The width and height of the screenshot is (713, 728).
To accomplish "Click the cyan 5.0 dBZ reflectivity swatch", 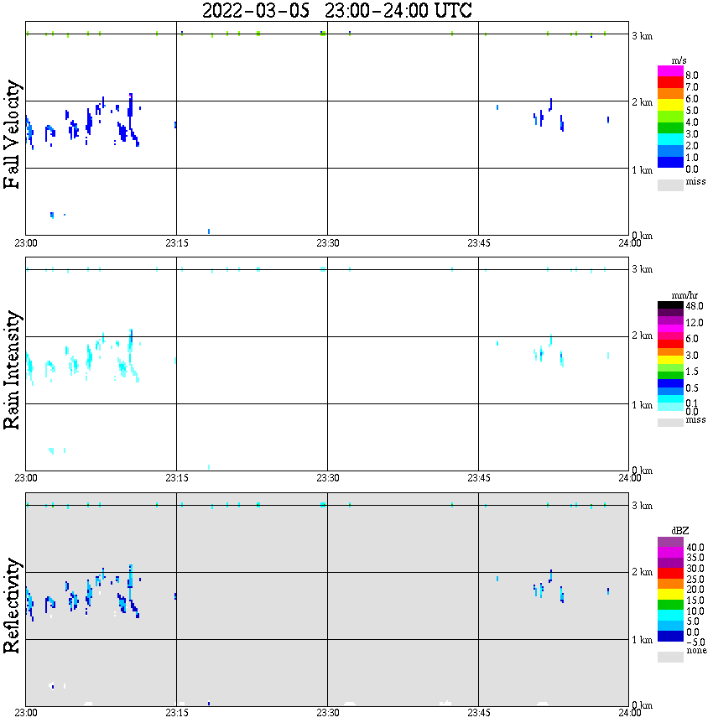I will coord(670,616).
